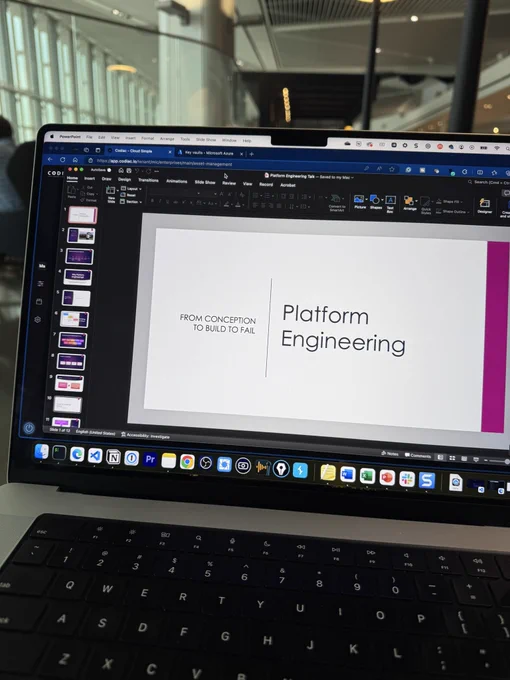Image resolution: width=510 pixels, height=680 pixels.
Task: Click the browser back arrow
Action: point(50,159)
